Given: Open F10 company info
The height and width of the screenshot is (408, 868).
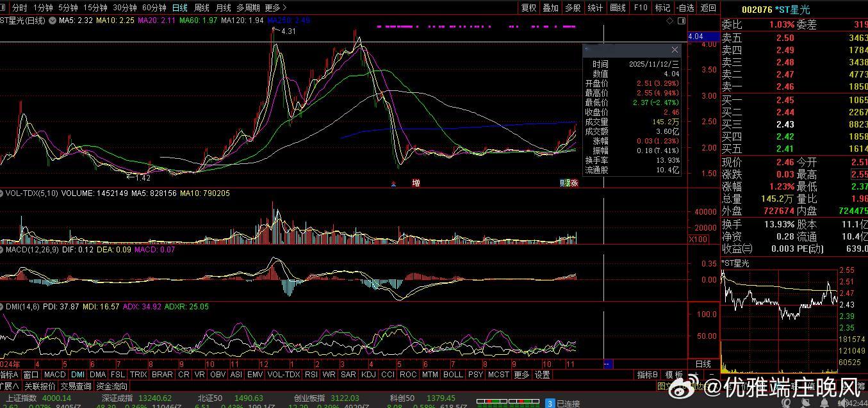Looking at the screenshot, I should coord(640,8).
